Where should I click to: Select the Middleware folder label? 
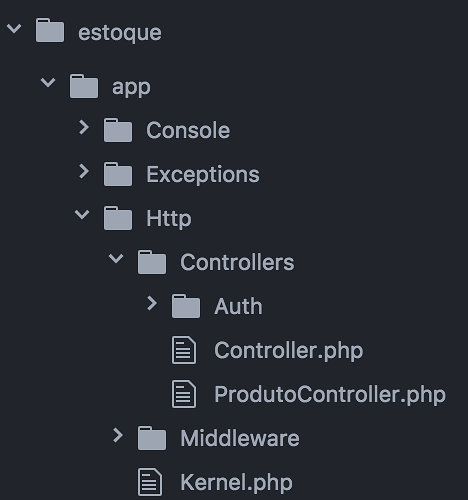click(x=240, y=438)
